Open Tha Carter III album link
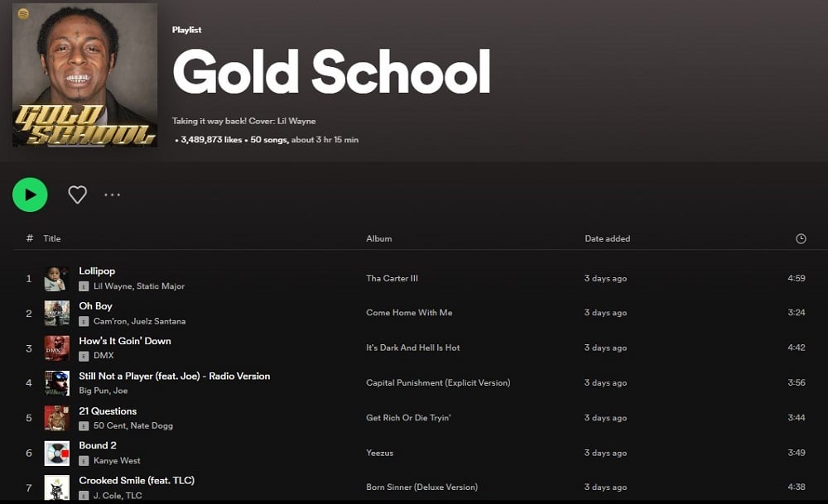The height and width of the screenshot is (504, 828). pos(392,278)
